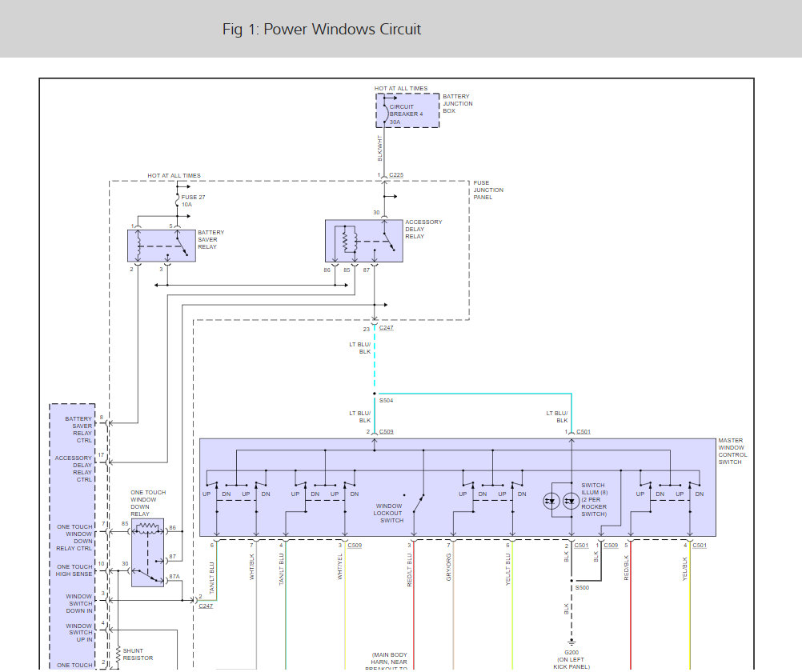
Task: Click the Window Lockout Switch contact
Action: coord(416,503)
